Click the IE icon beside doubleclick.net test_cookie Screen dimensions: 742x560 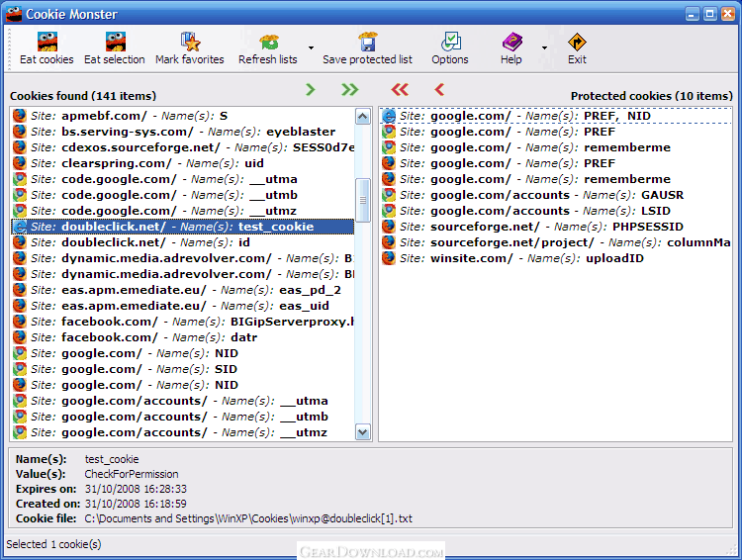20,227
